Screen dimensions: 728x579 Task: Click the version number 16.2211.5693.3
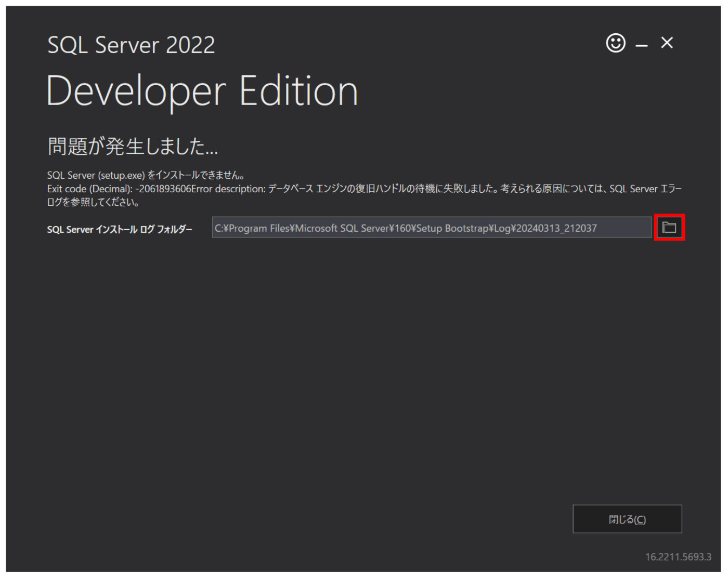coord(678,557)
